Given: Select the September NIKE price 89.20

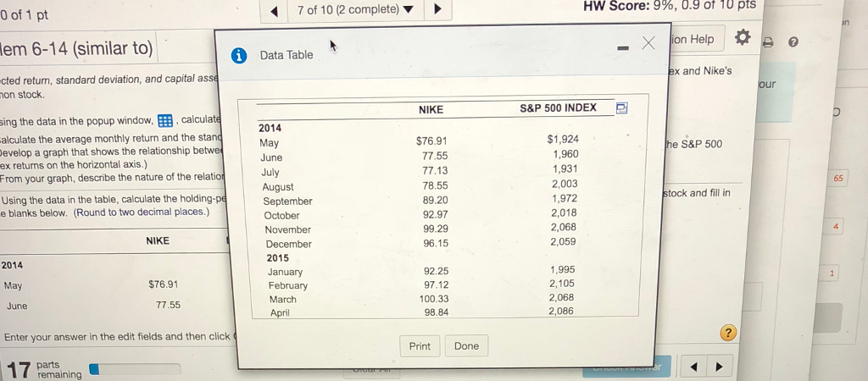Looking at the screenshot, I should tap(435, 200).
